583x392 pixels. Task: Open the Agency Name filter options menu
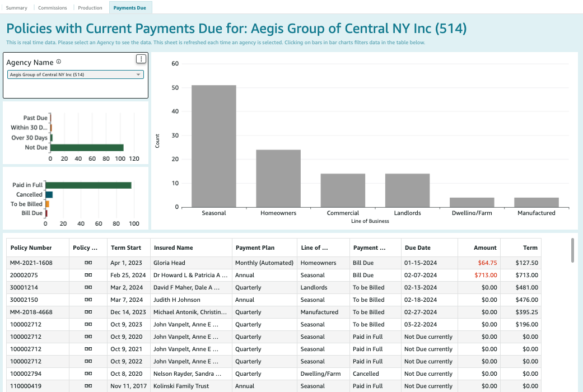pyautogui.click(x=141, y=58)
